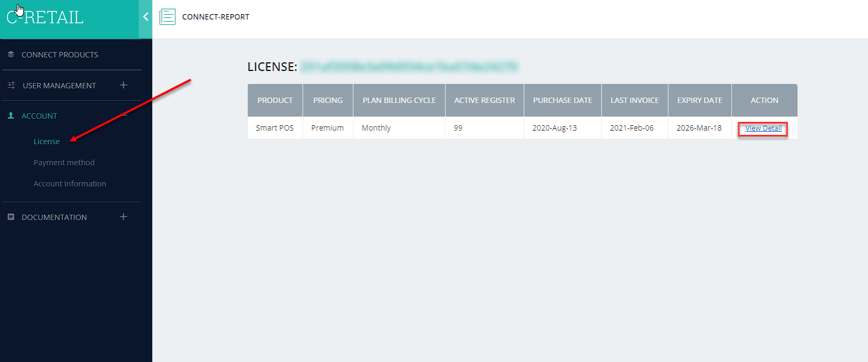Select the Monthly billing cycle cell
This screenshot has width=868, height=362.
399,128
